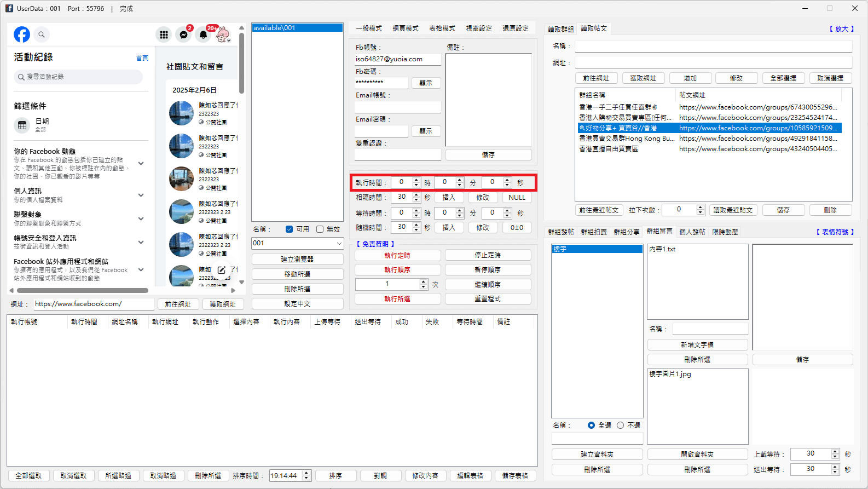
Task: Open the Messenger icon with badge 2
Action: [184, 34]
